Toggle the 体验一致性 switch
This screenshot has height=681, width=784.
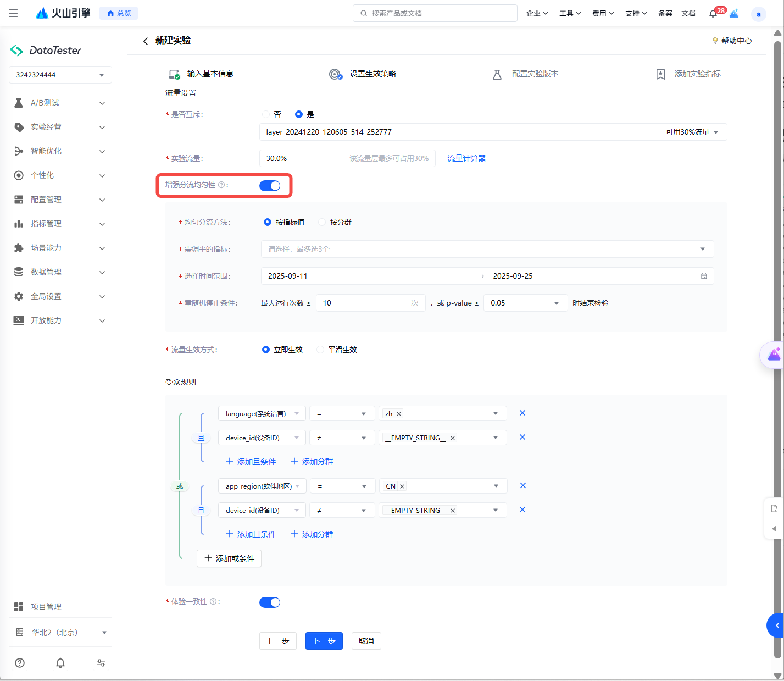270,602
